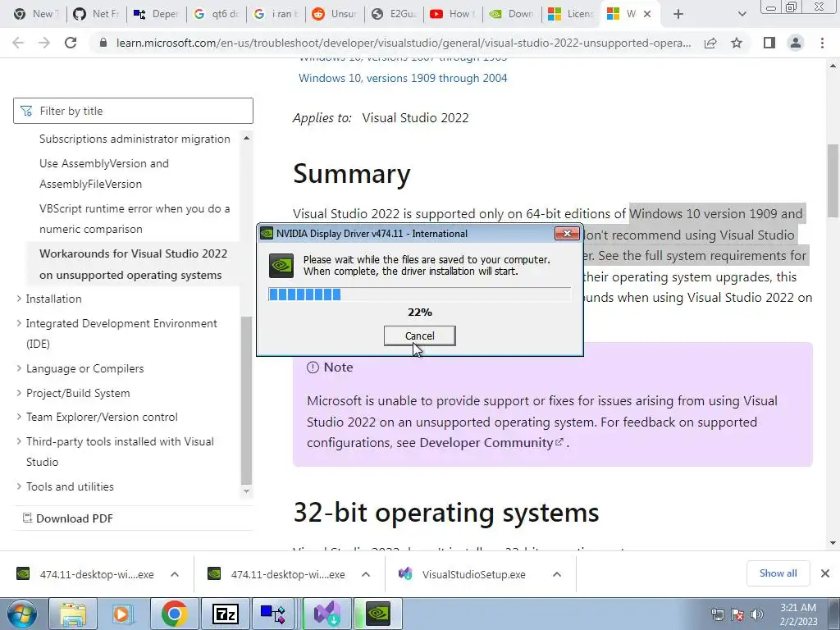Open a new browser tab
Viewport: 840px width, 630px height.
[678, 14]
